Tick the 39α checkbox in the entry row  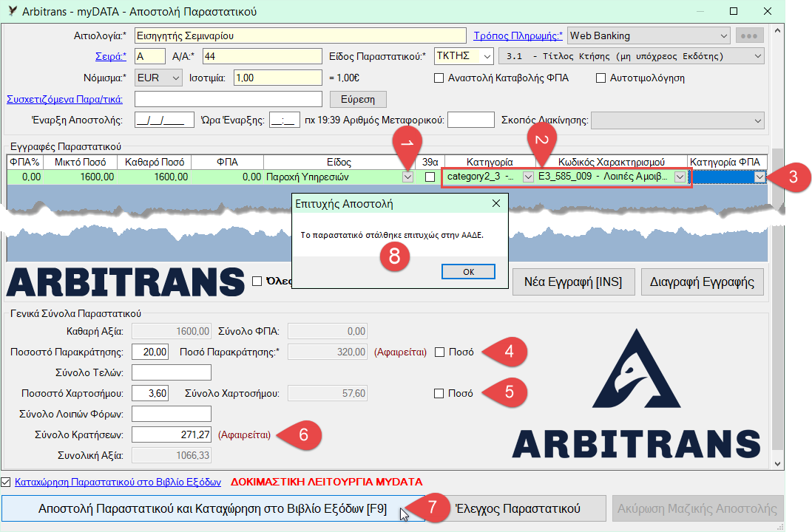click(x=430, y=177)
